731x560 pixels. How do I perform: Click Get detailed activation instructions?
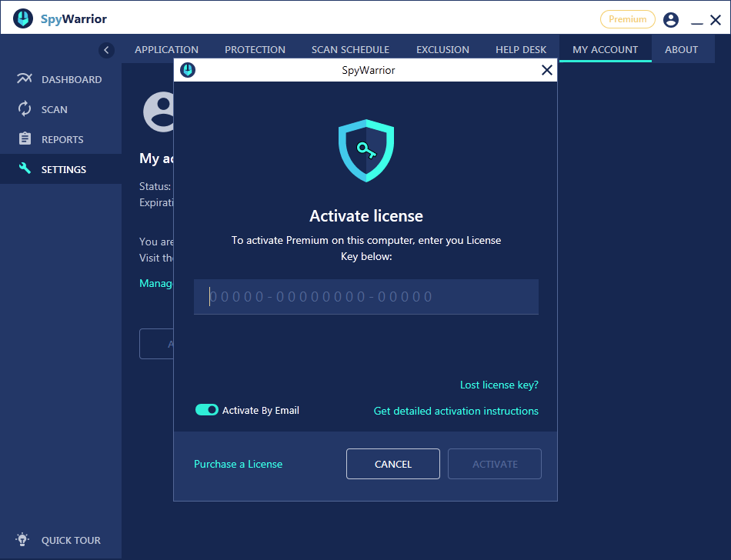coord(456,411)
